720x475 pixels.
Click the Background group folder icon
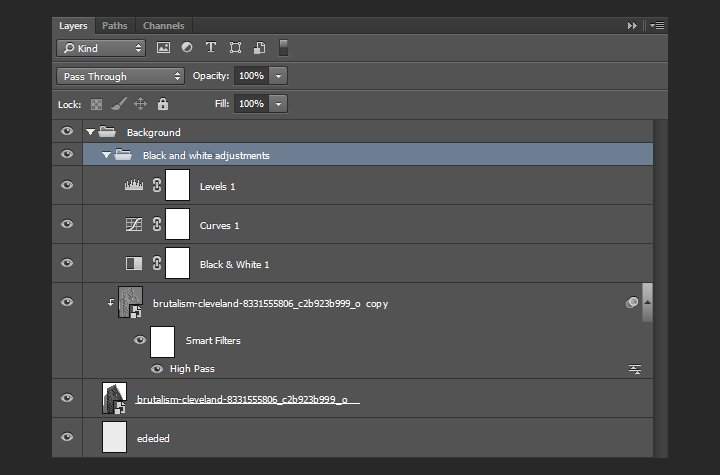107,132
